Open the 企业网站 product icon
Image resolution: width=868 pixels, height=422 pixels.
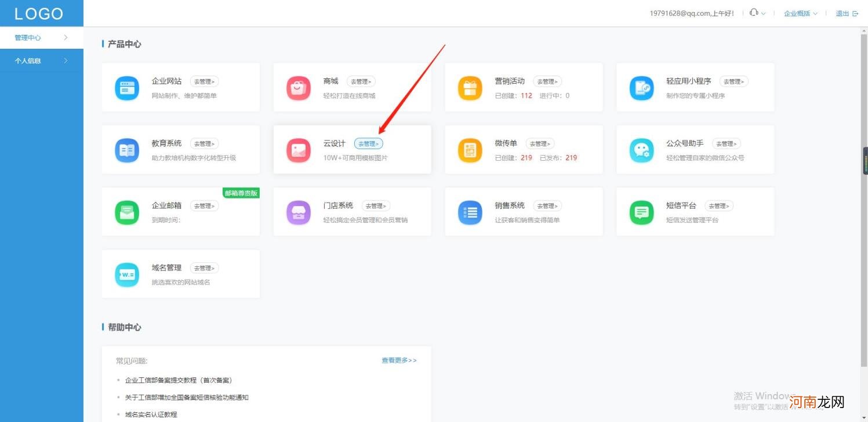point(127,88)
